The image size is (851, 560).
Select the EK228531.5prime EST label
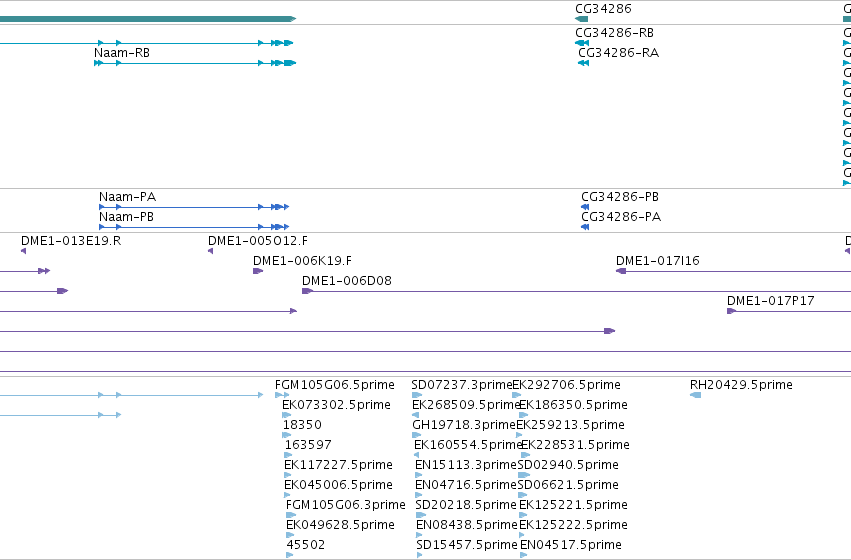click(x=575, y=445)
